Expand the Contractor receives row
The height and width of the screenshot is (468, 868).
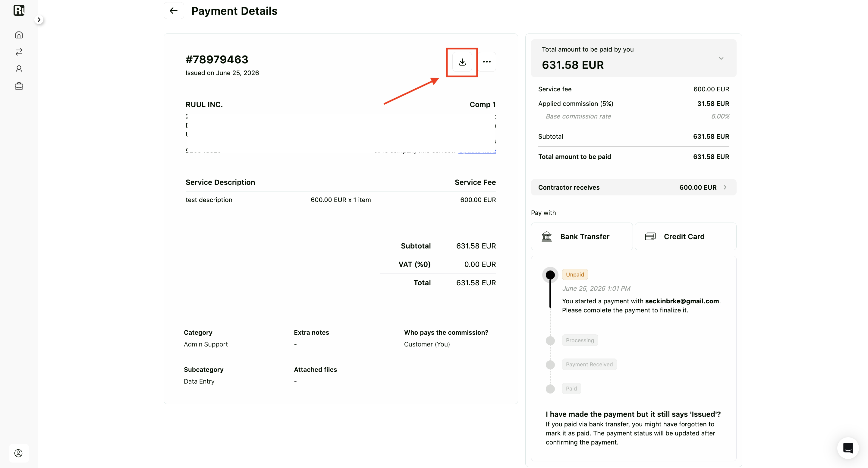point(634,187)
